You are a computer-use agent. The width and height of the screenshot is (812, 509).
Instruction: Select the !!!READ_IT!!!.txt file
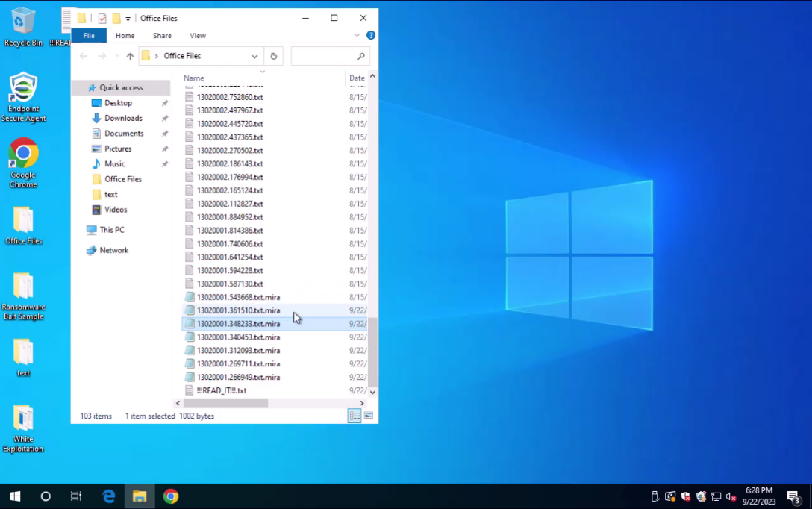[221, 390]
